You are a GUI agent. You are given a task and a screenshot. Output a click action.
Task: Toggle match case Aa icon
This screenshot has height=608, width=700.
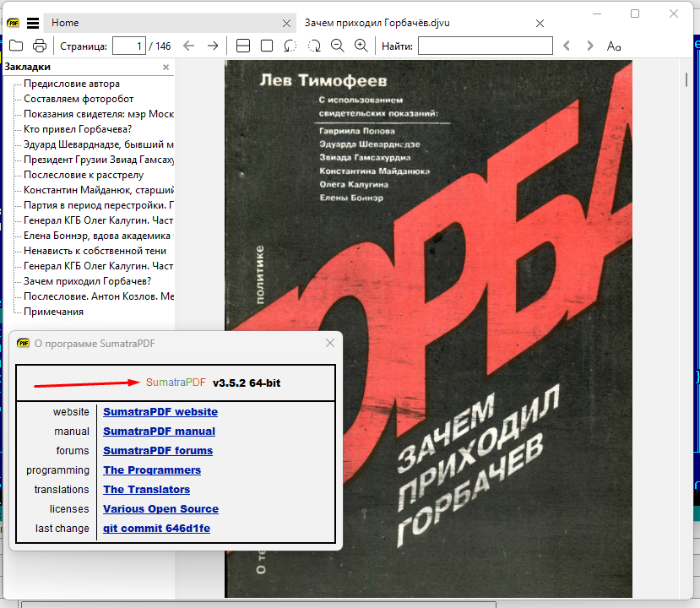coord(614,46)
